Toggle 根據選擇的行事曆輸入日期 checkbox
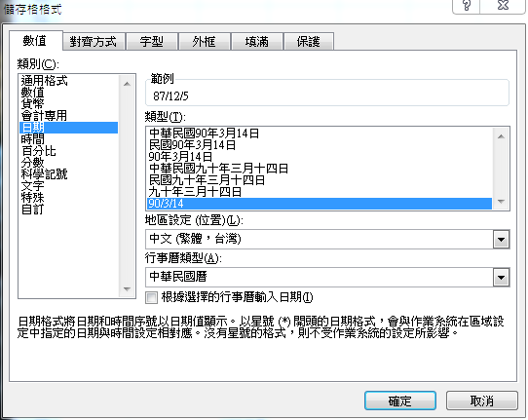The height and width of the screenshot is (420, 528). pyautogui.click(x=151, y=297)
